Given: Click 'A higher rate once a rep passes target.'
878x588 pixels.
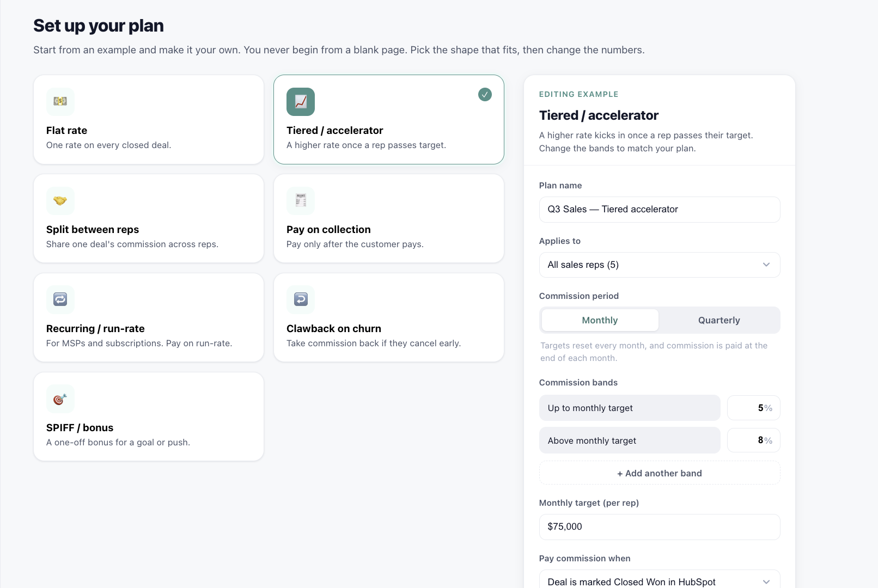Looking at the screenshot, I should (x=366, y=145).
